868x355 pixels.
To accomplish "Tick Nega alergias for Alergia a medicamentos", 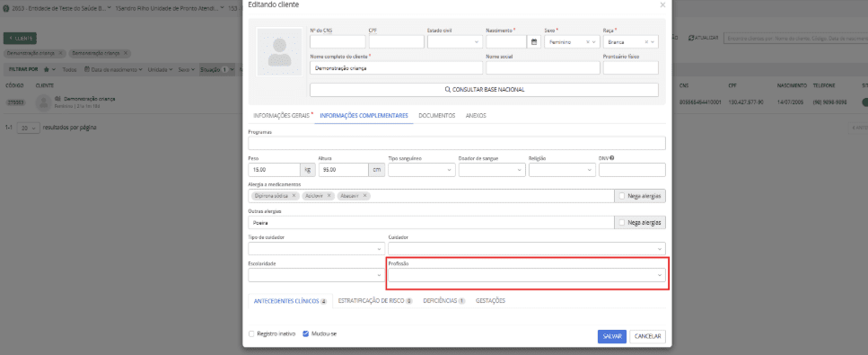I will coord(622,196).
